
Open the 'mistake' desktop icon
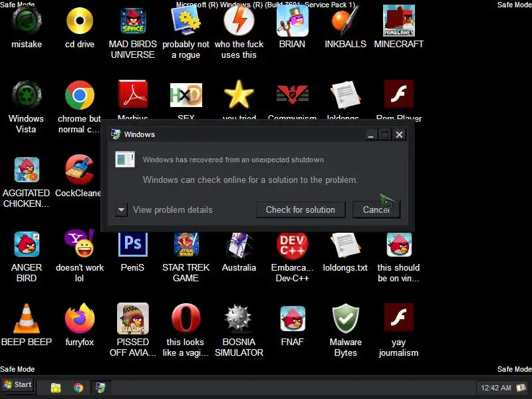pyautogui.click(x=27, y=21)
